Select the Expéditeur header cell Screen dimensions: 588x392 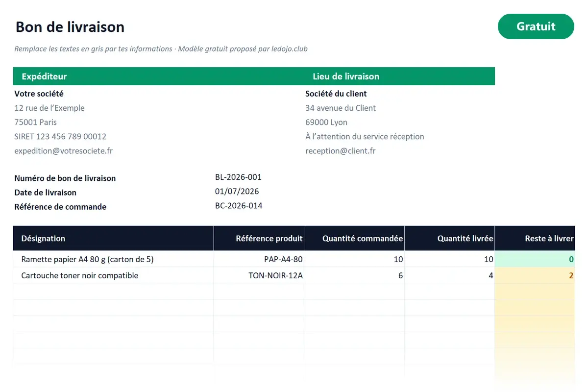(x=159, y=76)
